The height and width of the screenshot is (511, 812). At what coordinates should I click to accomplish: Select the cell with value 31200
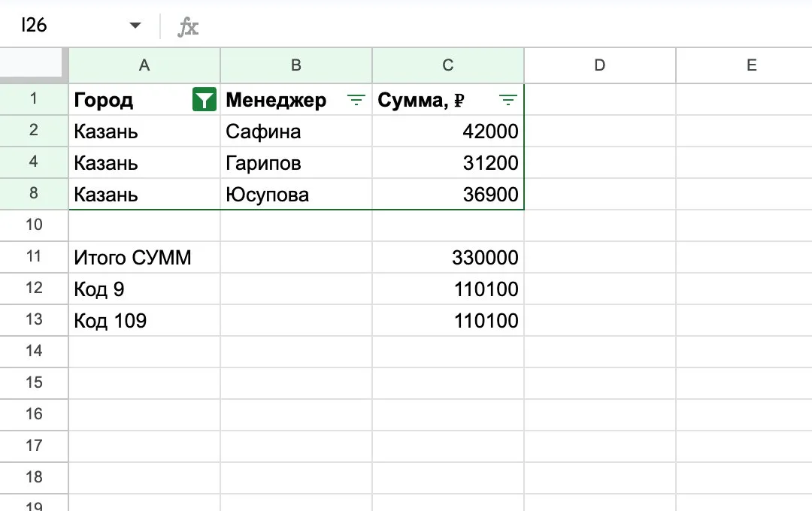pos(448,162)
